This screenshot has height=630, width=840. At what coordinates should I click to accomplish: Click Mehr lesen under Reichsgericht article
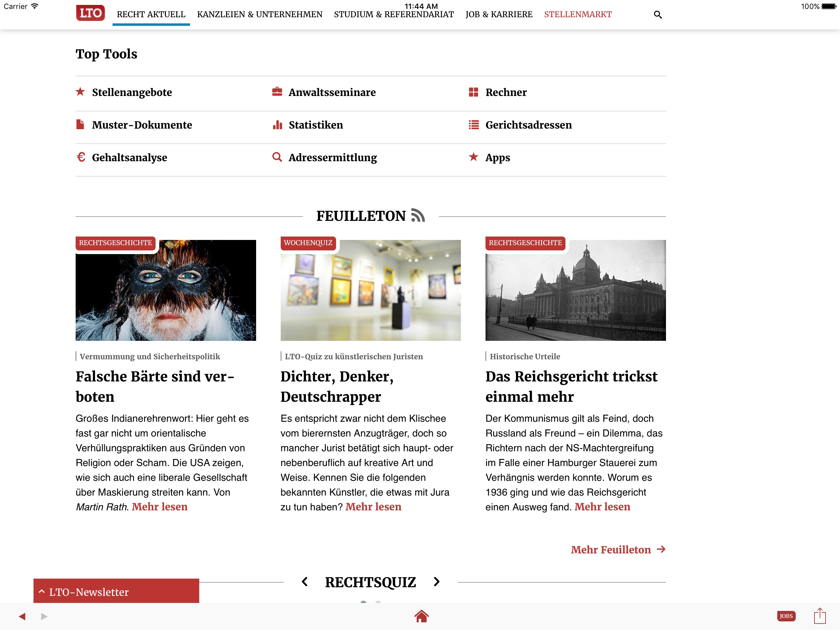click(x=602, y=507)
